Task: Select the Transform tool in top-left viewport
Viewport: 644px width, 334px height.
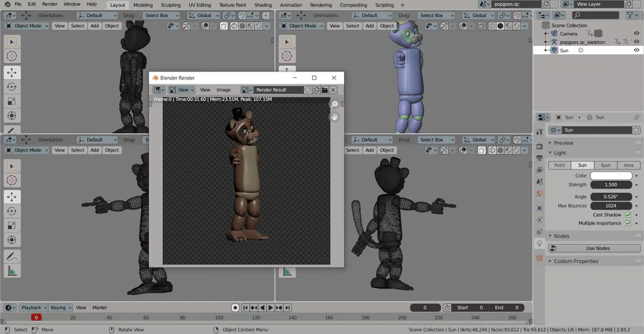Action: (11, 116)
